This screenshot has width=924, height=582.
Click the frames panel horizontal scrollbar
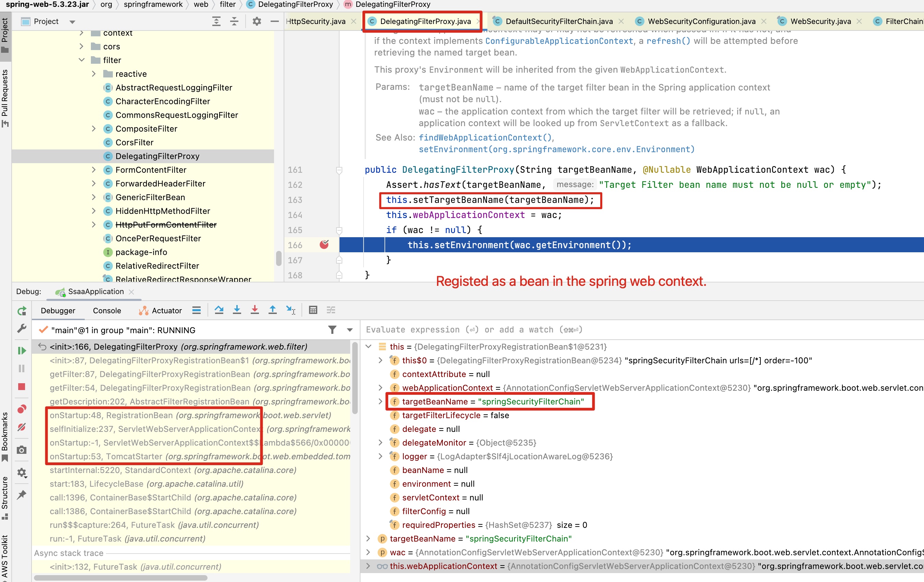[121, 578]
